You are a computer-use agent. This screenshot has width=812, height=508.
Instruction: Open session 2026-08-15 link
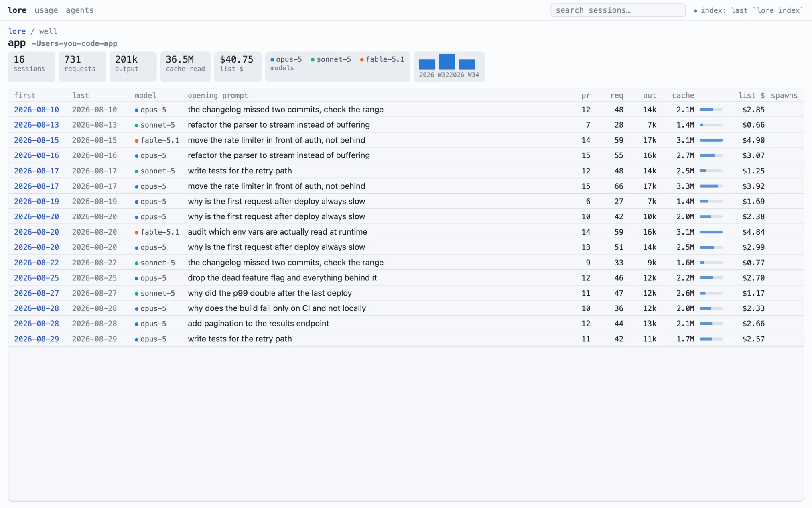37,140
